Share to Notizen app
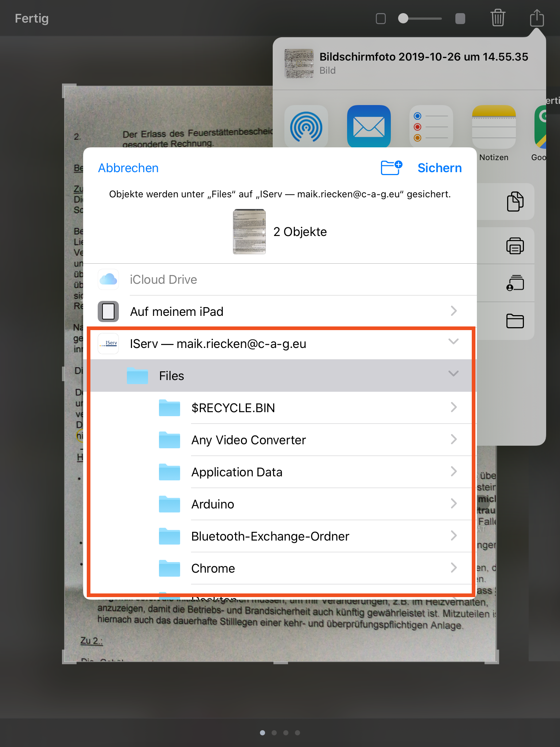 point(494,128)
